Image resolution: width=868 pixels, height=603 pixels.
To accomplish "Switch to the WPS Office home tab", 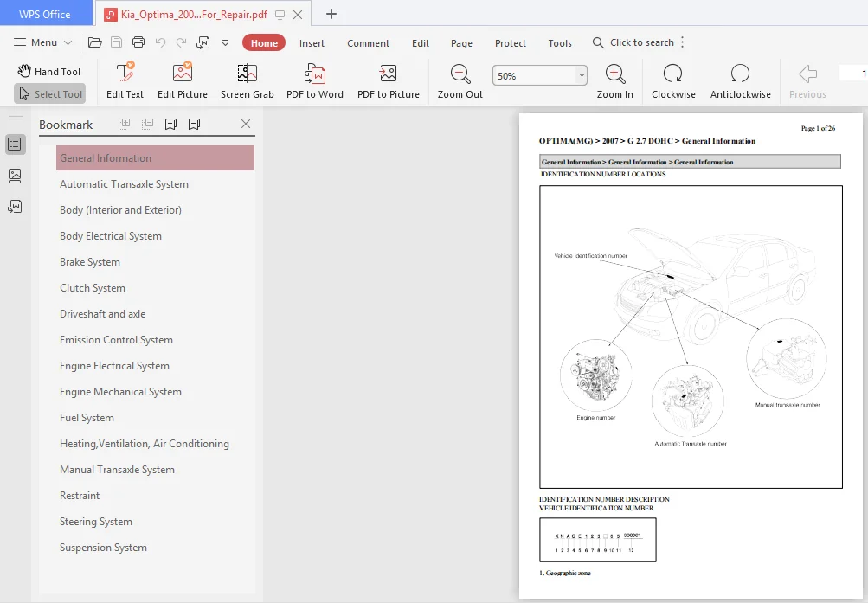I will tap(45, 14).
